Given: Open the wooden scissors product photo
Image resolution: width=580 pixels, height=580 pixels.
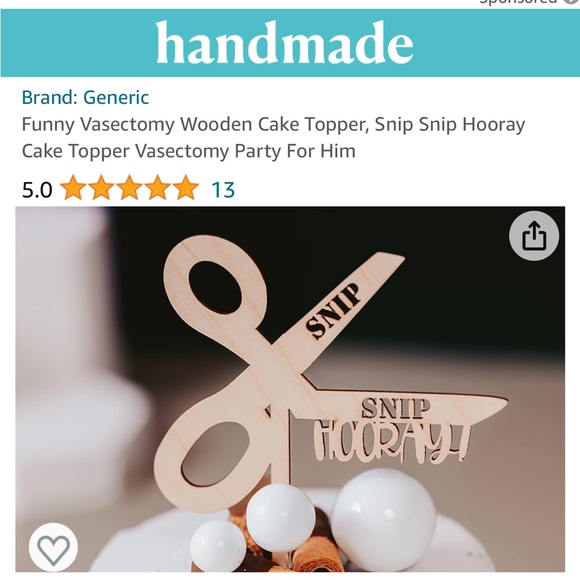Looking at the screenshot, I should [290, 389].
